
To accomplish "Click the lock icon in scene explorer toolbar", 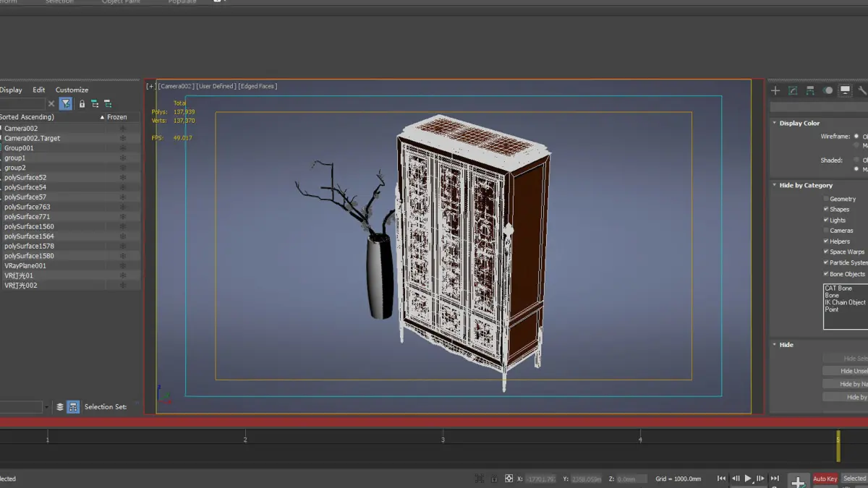I will (82, 104).
